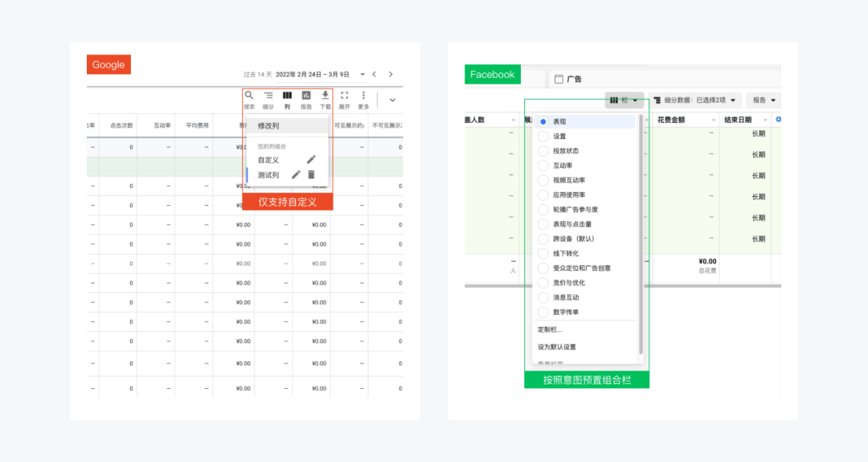Click the 报告 report chart icon
868x462 pixels.
[x=306, y=96]
